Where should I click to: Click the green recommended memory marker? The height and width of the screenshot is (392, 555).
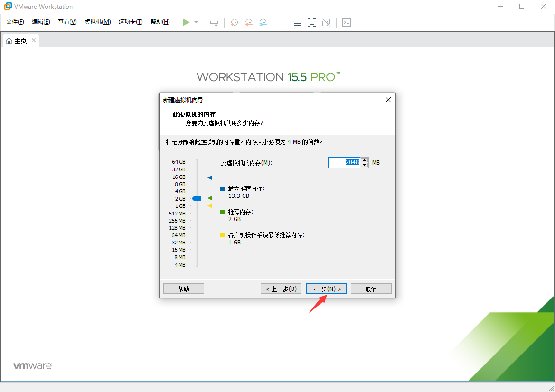209,198
